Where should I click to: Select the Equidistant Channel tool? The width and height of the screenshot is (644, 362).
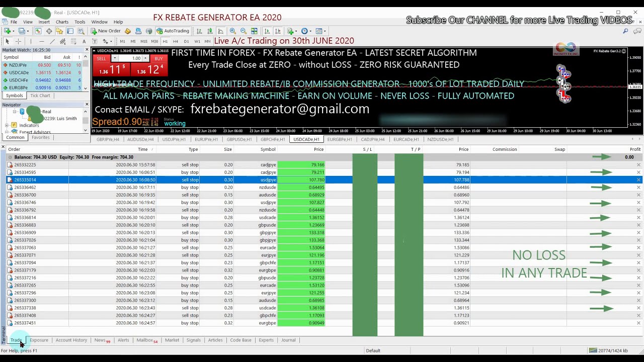pos(63,41)
